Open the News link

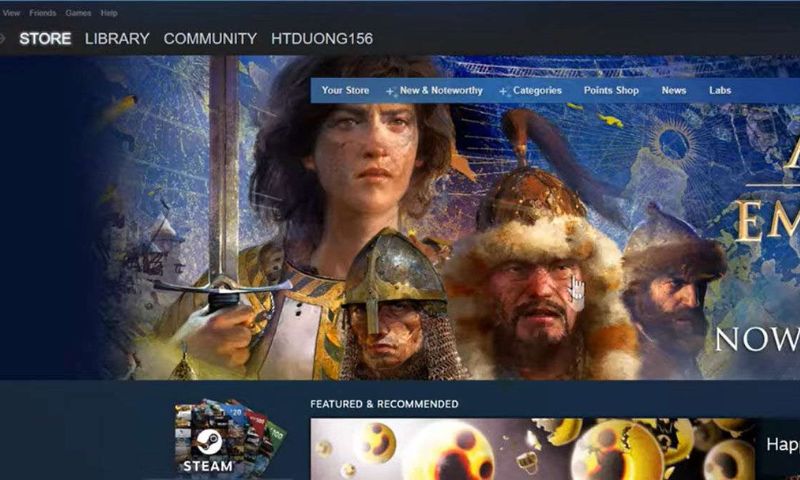coord(673,90)
